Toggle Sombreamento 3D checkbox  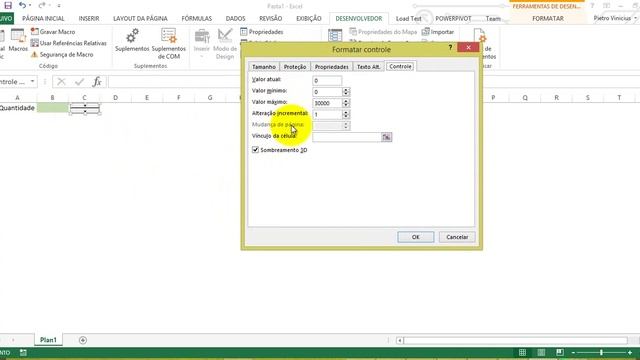pyautogui.click(x=256, y=150)
